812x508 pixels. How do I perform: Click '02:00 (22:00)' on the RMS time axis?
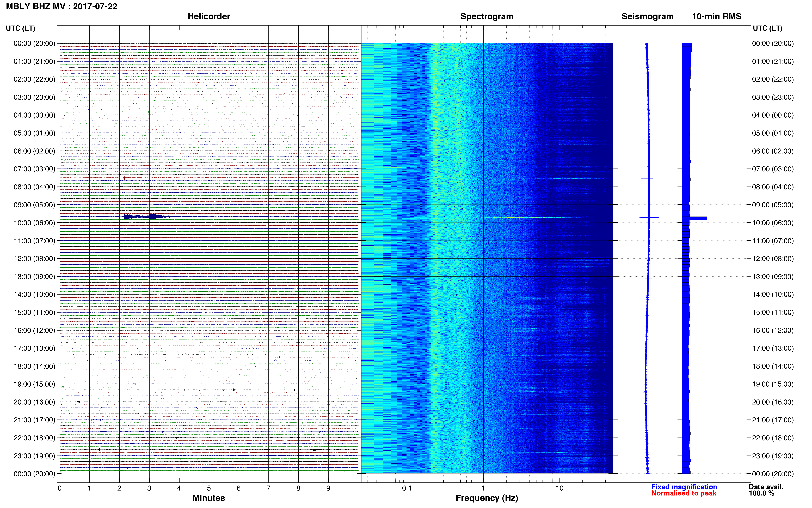point(773,79)
